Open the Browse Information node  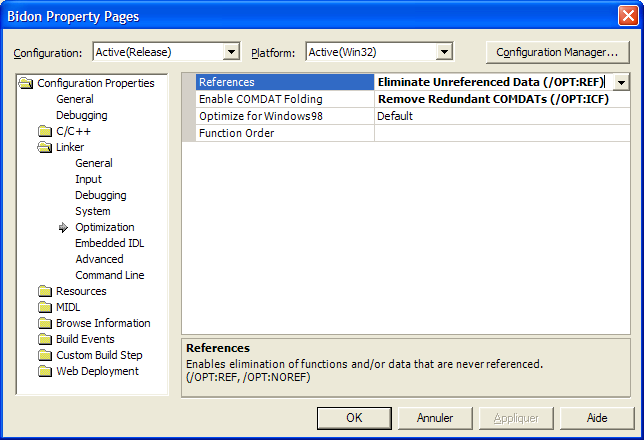(103, 323)
